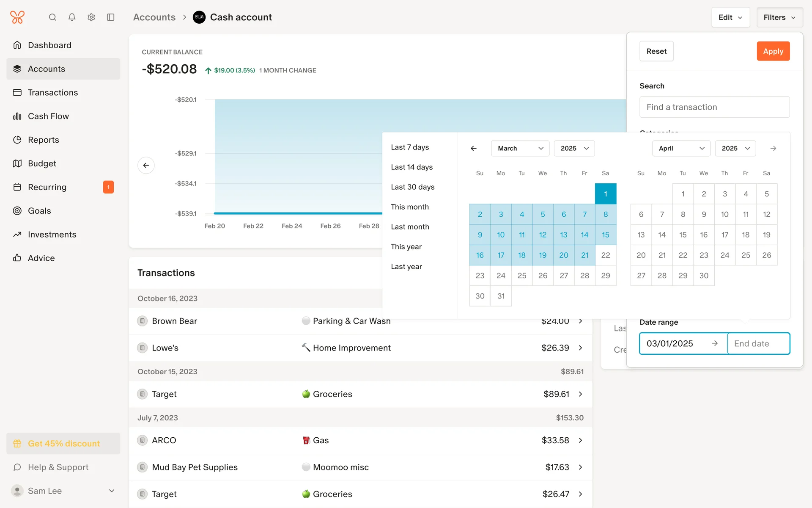The height and width of the screenshot is (508, 812).
Task: Expand the April month dropdown
Action: point(681,148)
